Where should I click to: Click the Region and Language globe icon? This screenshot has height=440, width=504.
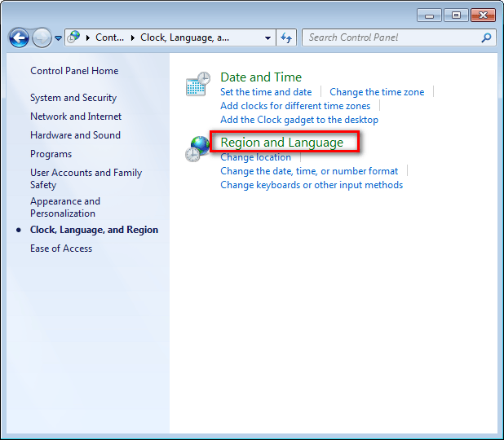click(197, 148)
